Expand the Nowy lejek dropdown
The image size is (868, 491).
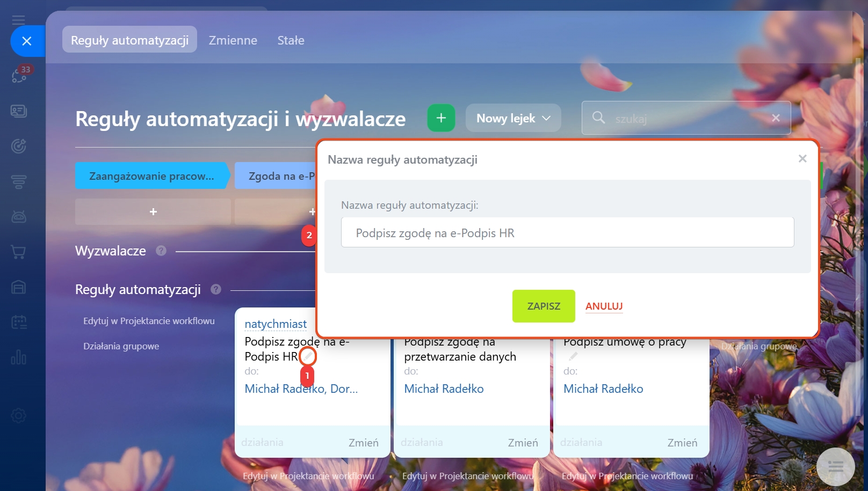513,118
